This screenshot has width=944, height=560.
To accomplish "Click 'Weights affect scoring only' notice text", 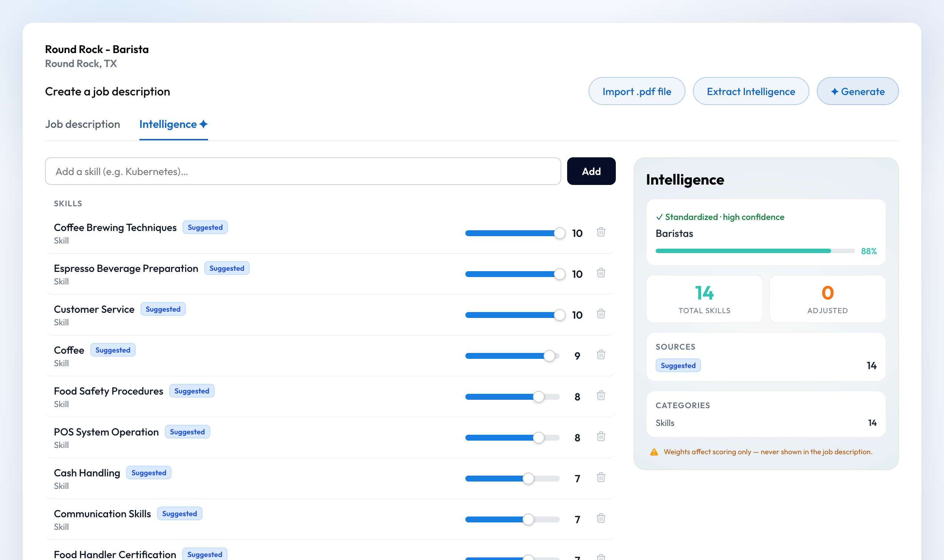I will click(768, 452).
